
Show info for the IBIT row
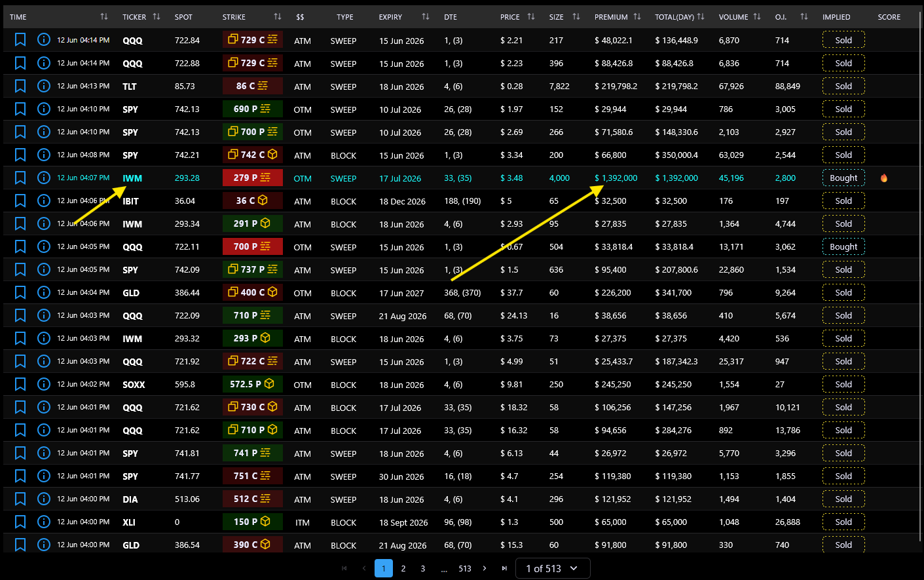(44, 201)
